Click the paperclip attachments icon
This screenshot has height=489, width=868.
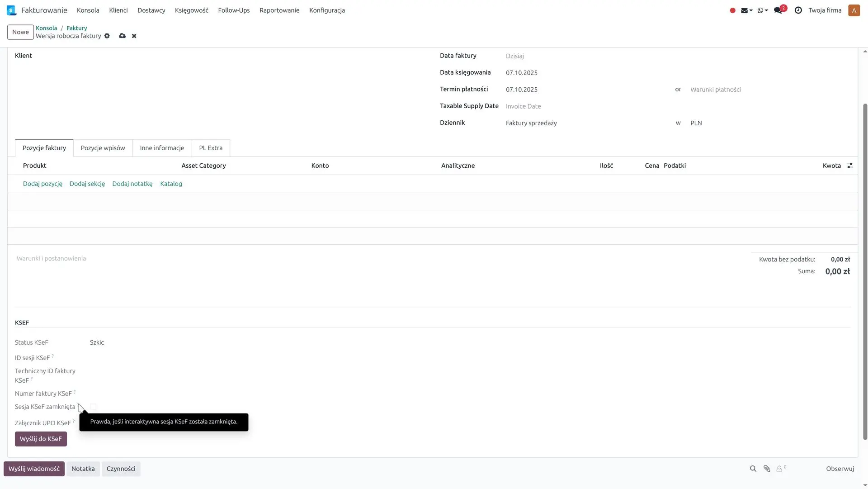[x=767, y=469]
